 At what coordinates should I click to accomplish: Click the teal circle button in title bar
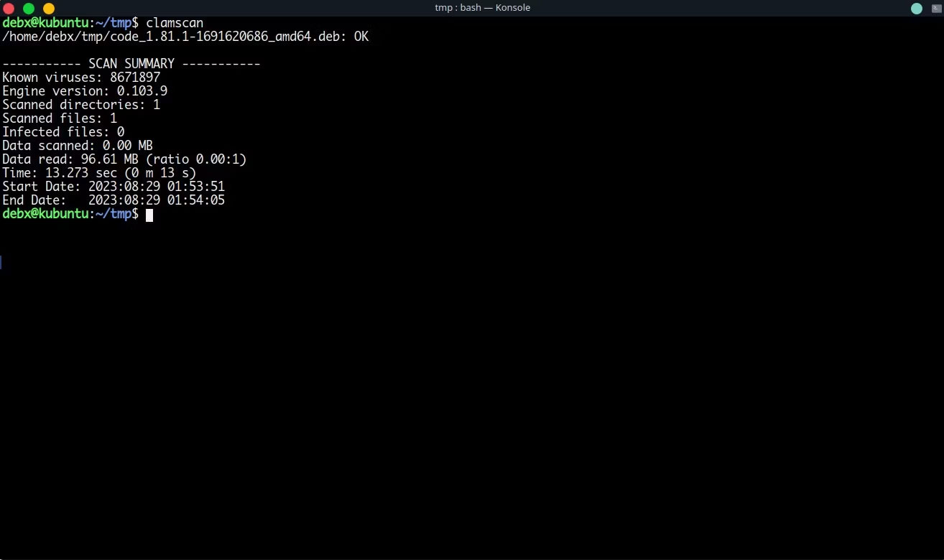click(x=917, y=9)
